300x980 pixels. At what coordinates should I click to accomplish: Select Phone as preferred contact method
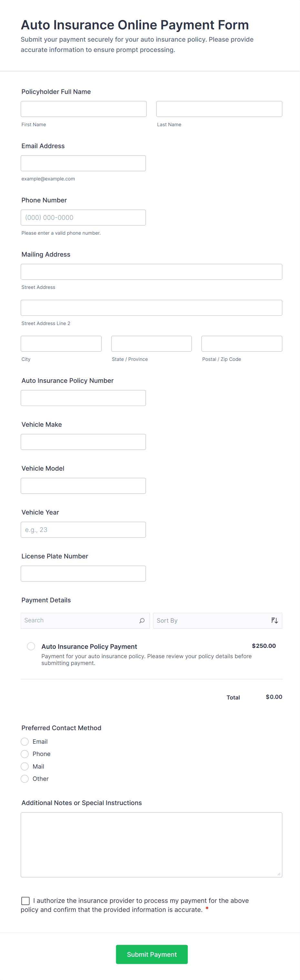(x=24, y=754)
